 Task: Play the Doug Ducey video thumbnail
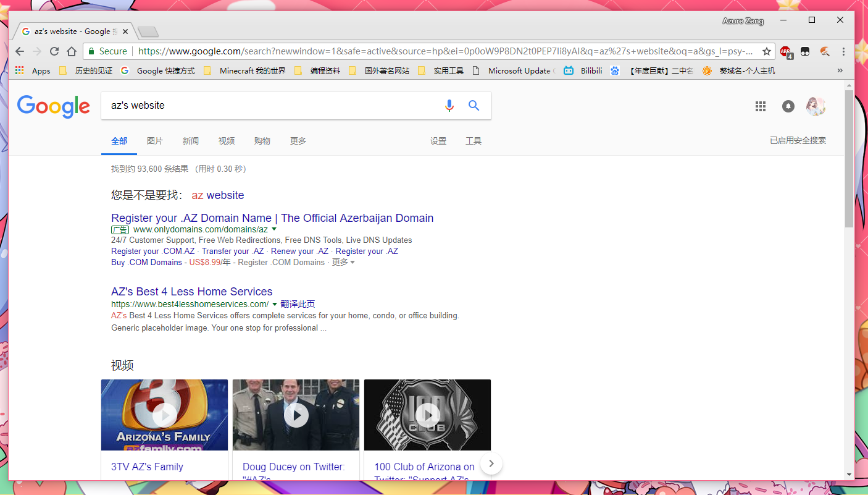point(296,415)
